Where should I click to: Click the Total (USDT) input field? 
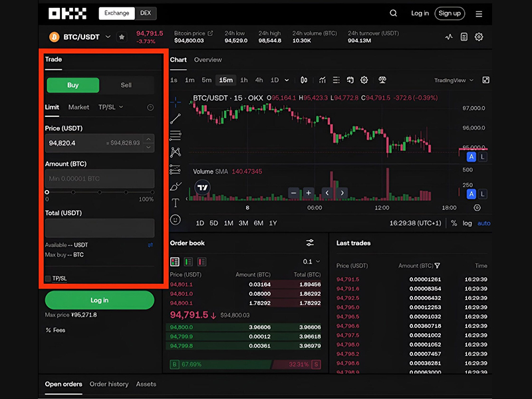100,227
